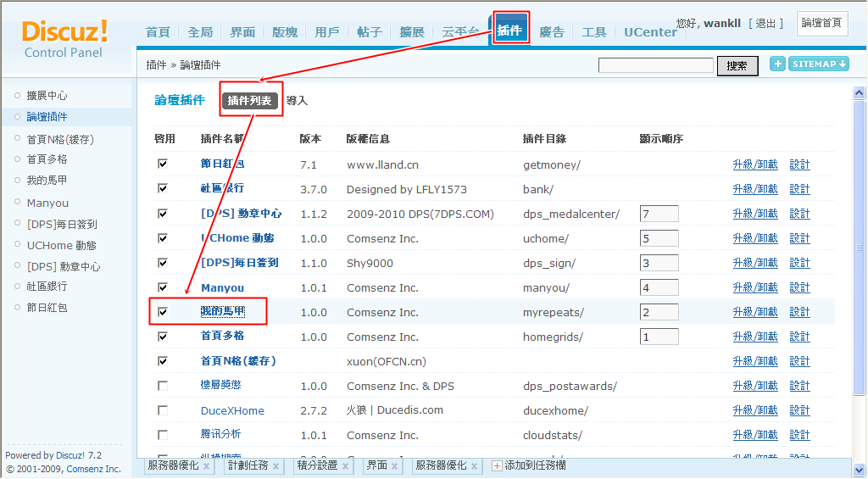
Task: Uncheck the 我的馬甲 plugin checkbox
Action: click(163, 312)
